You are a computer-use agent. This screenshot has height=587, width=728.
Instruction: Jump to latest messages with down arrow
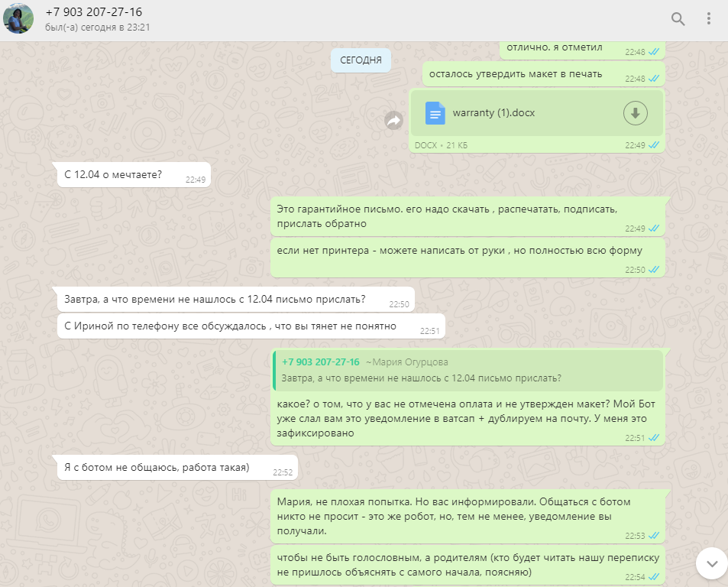[x=712, y=563]
